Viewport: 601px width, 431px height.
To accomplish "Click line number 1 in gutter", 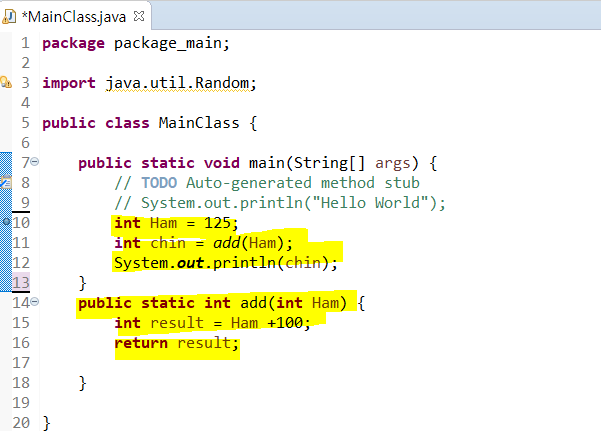I will [25, 43].
